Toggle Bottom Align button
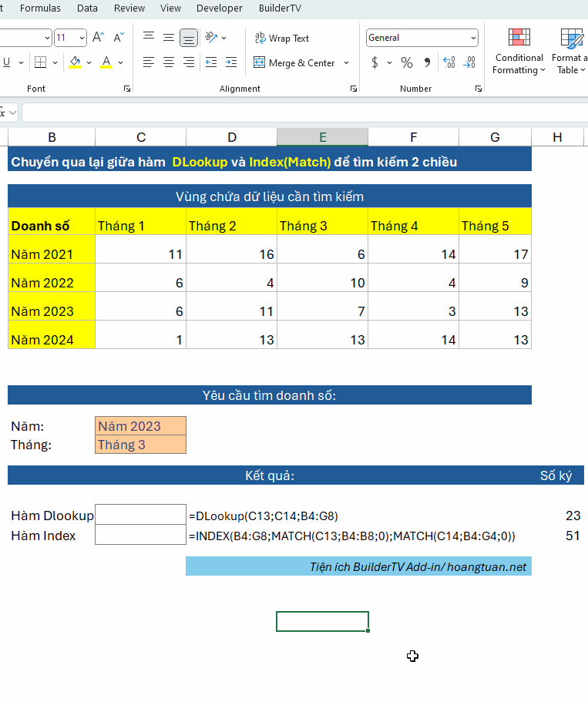 189,38
